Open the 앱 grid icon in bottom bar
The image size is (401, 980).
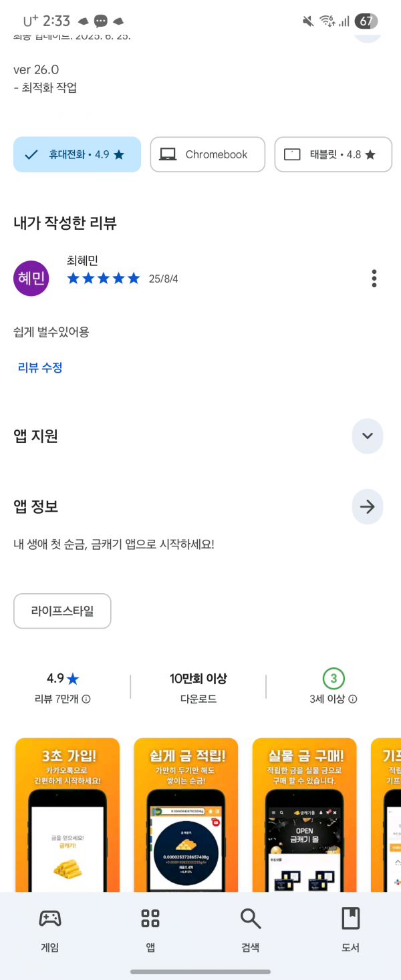pyautogui.click(x=150, y=919)
